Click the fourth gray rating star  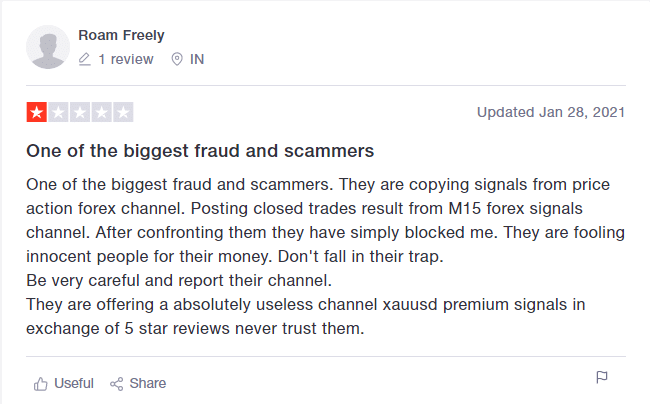point(102,112)
